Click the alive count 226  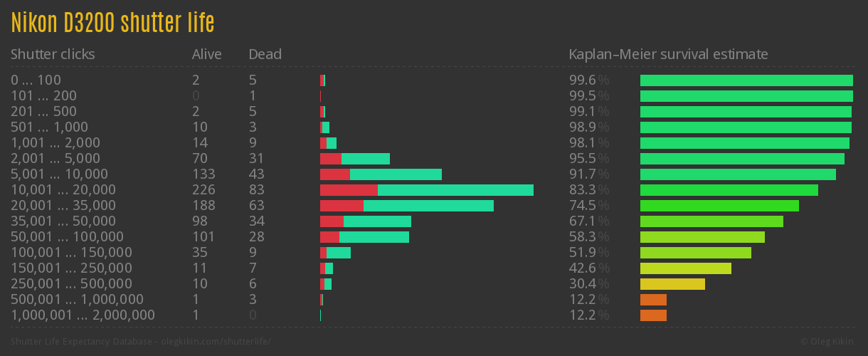[x=203, y=190]
